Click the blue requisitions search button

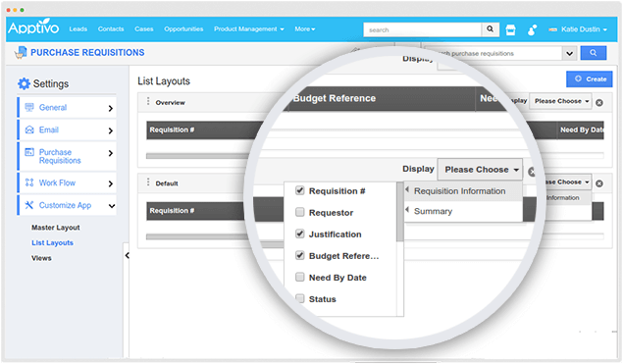pos(594,53)
